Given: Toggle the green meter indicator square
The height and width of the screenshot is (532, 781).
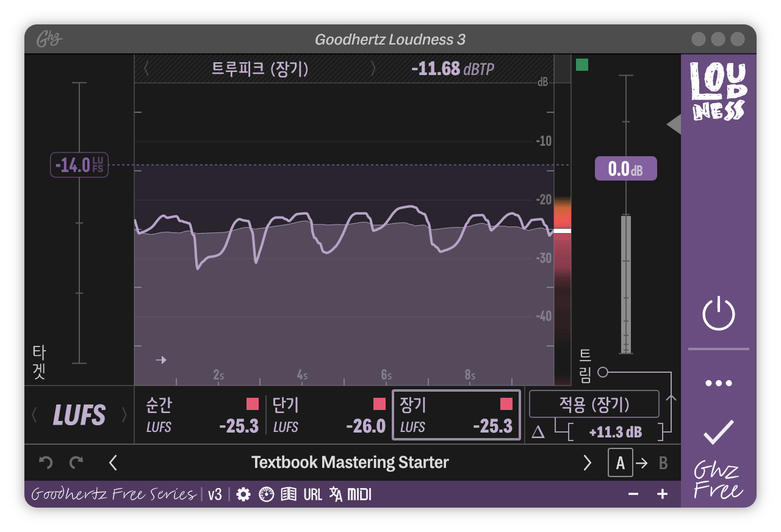Looking at the screenshot, I should (583, 64).
